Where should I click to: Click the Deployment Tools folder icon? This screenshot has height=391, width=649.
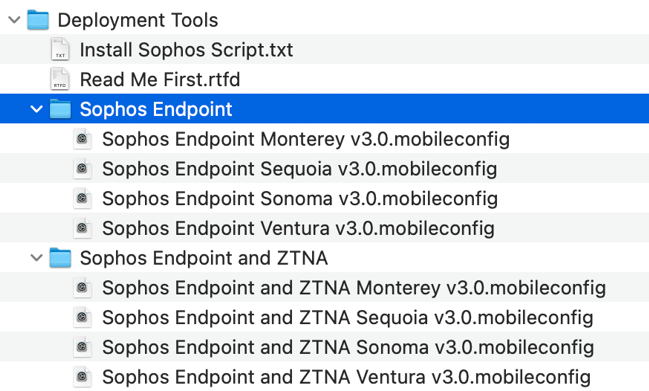click(x=38, y=20)
